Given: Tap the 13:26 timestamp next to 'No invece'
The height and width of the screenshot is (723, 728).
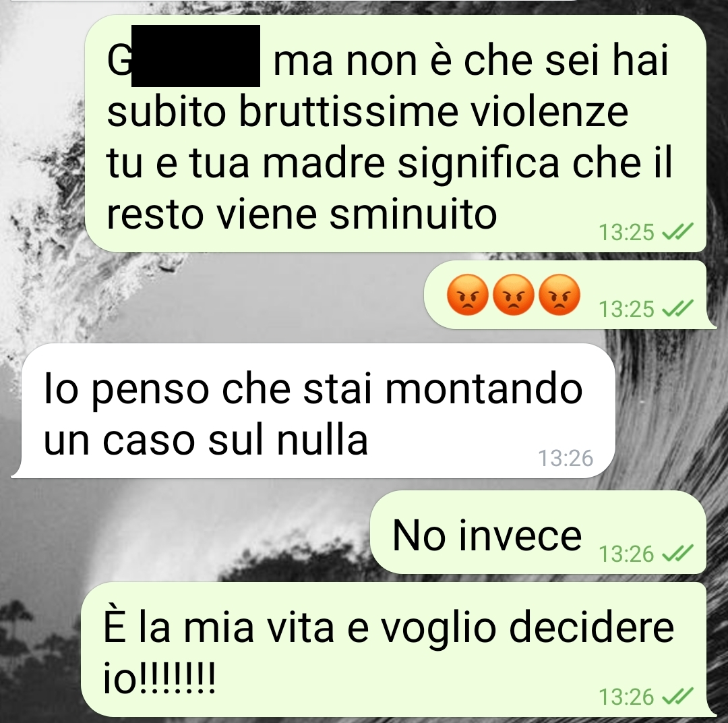Looking at the screenshot, I should pos(626,554).
